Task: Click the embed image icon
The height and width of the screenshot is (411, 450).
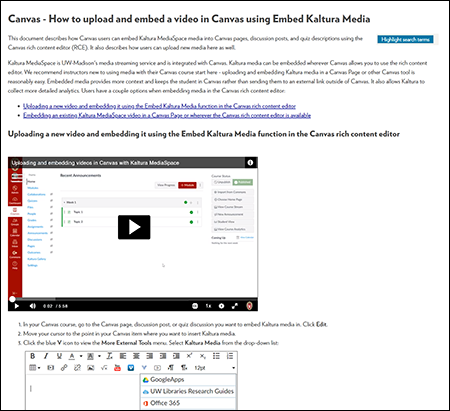Action: click(91, 368)
